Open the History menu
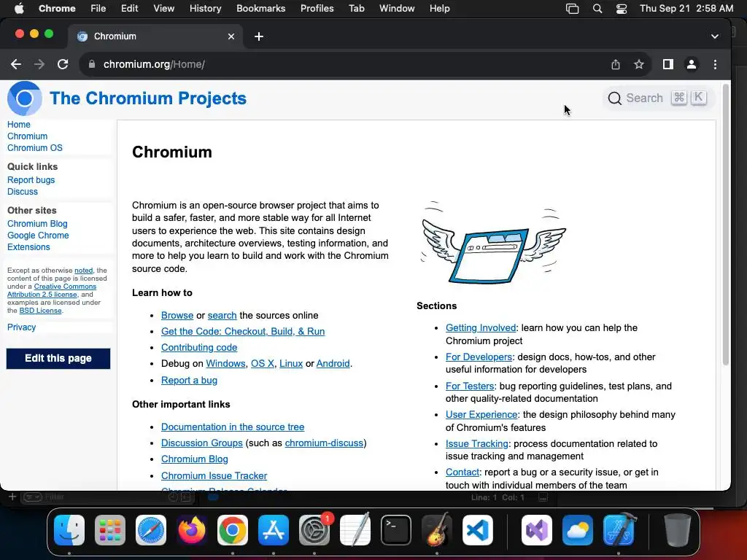The height and width of the screenshot is (560, 747). [205, 9]
